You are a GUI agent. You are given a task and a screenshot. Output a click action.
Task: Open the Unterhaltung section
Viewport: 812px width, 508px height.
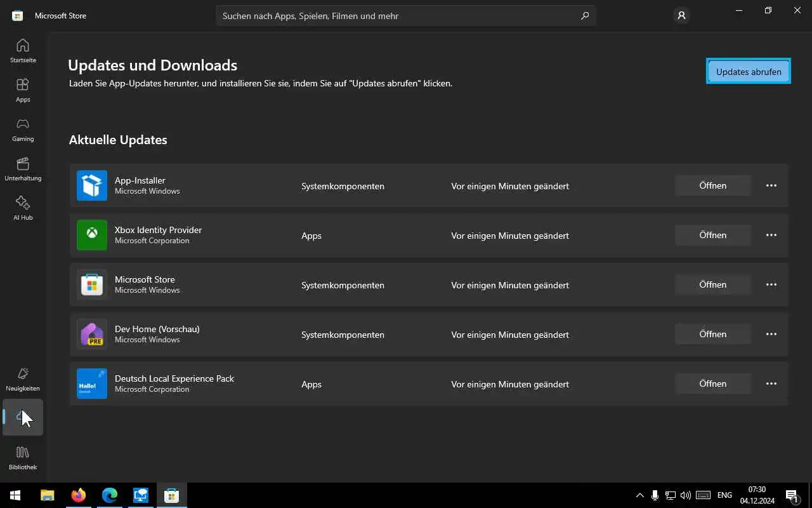coord(23,169)
